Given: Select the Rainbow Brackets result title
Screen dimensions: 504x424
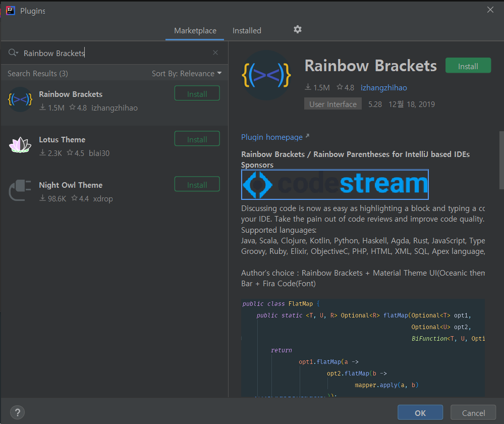Looking at the screenshot, I should pyautogui.click(x=71, y=94).
